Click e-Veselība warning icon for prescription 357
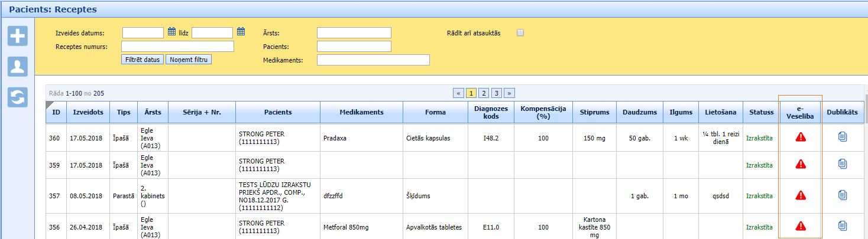 (801, 195)
